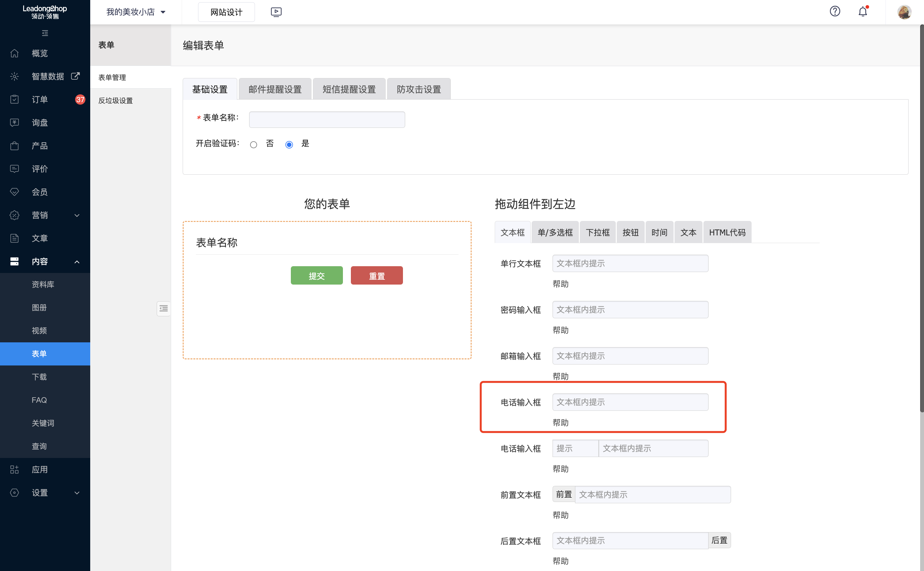
Task: Click the green 提交 submit button
Action: coord(316,275)
